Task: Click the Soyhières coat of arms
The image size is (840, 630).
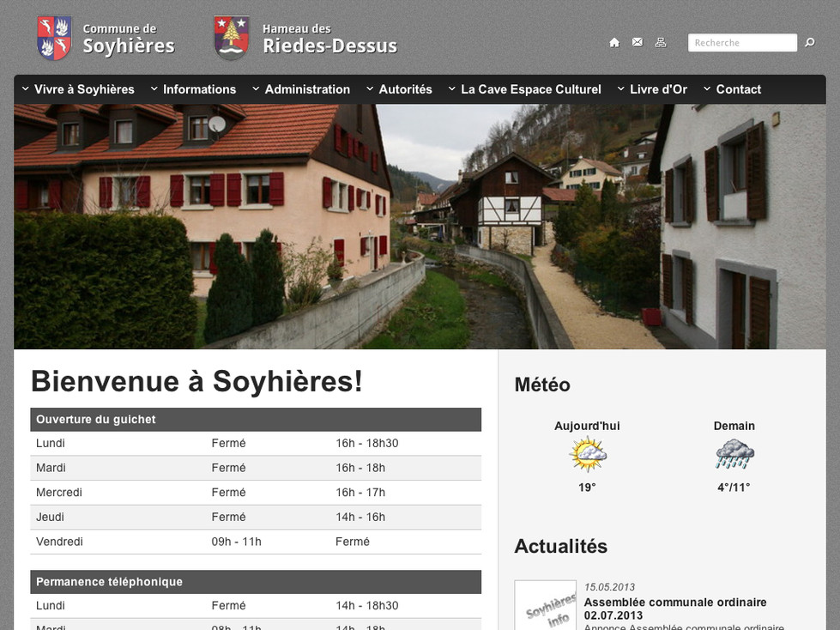Action: point(54,38)
